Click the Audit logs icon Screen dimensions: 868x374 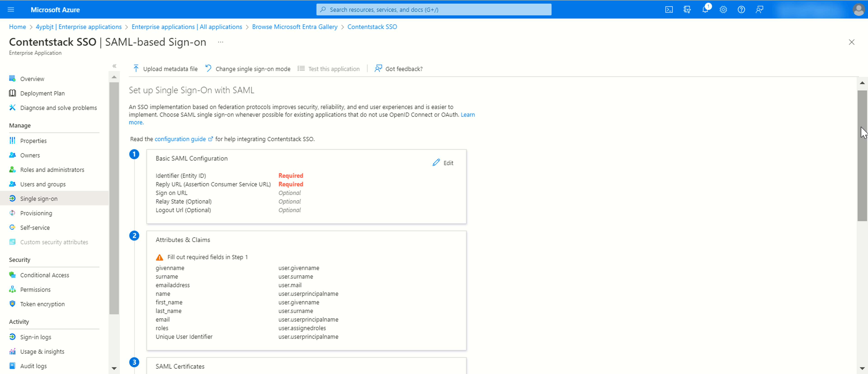click(12, 366)
